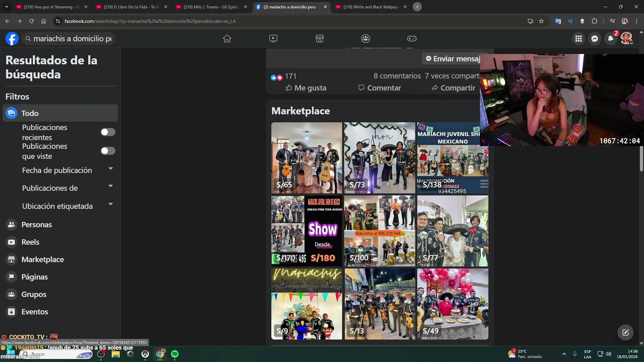Switch to El Libro De La Vida tab
Viewport: 644px width, 362px height.
pyautogui.click(x=131, y=7)
